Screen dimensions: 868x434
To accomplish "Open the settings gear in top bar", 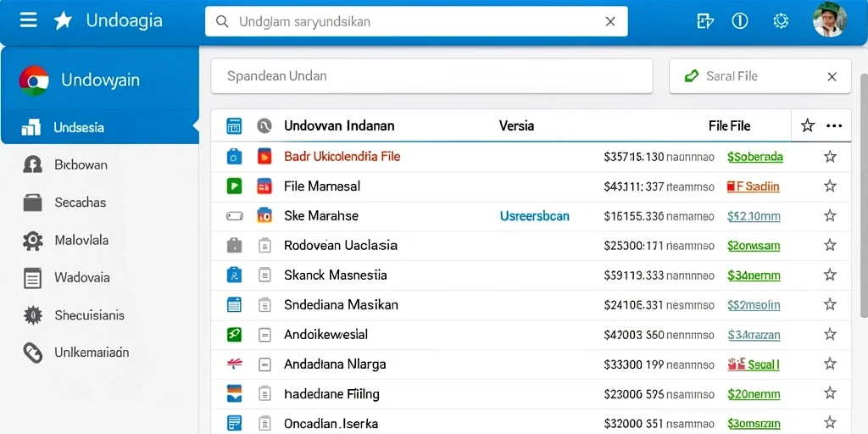I will tap(781, 21).
